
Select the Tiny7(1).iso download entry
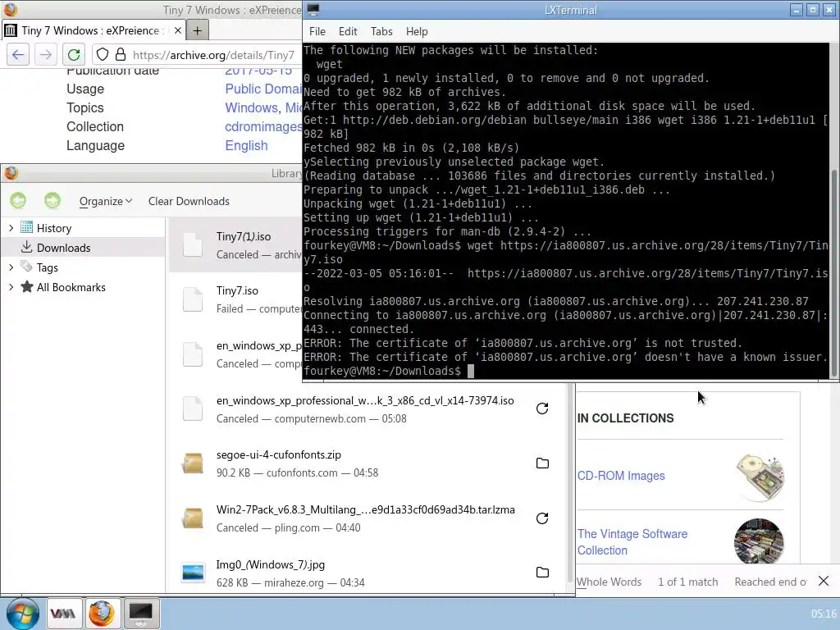pyautogui.click(x=235, y=245)
